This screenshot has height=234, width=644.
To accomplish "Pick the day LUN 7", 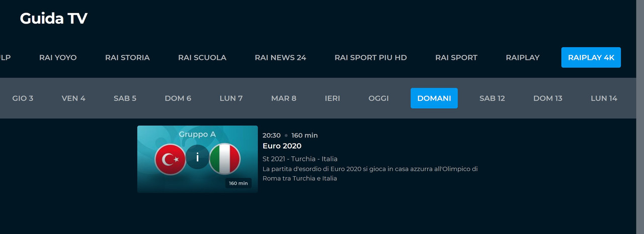I will click(231, 98).
